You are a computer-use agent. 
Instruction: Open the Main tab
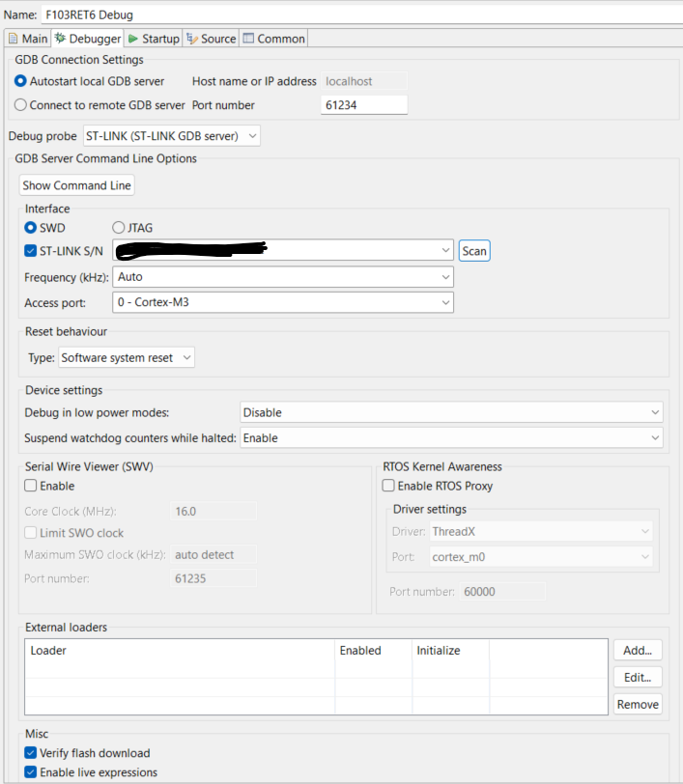(x=27, y=39)
